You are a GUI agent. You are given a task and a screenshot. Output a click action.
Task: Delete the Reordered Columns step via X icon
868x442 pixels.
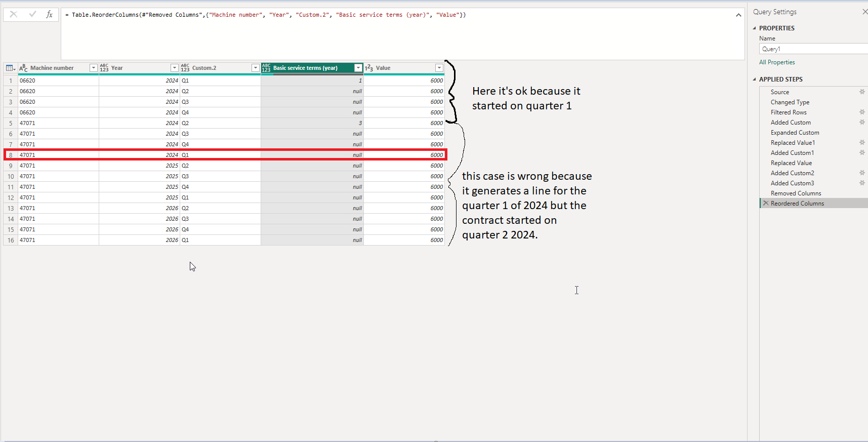tap(766, 203)
